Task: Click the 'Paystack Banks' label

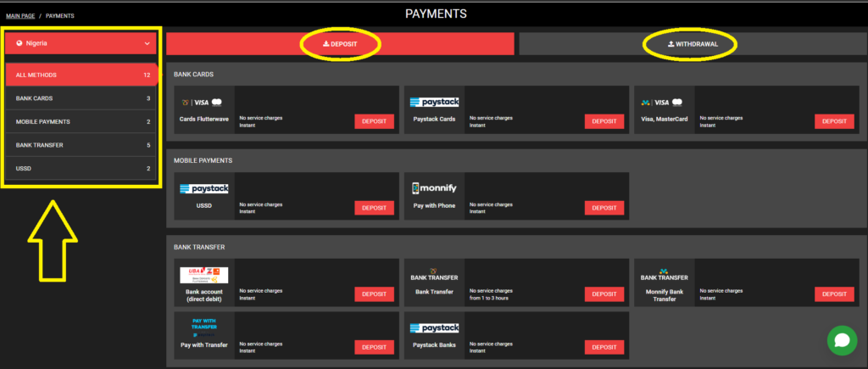Action: click(x=435, y=345)
